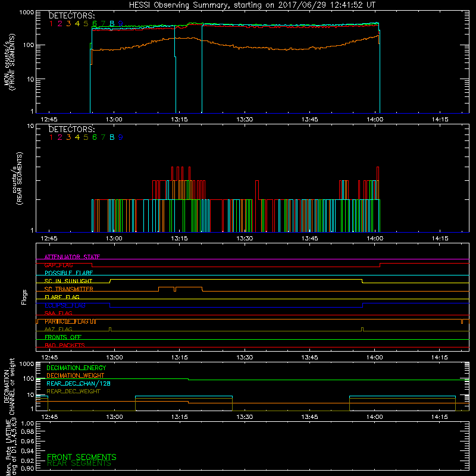Select cyan detector 8 in front segments legend
Viewport: 476px width, 476px height.
pyautogui.click(x=112, y=24)
